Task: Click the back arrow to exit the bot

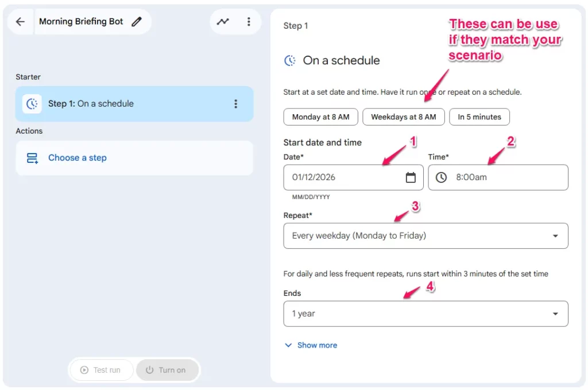Action: 20,21
